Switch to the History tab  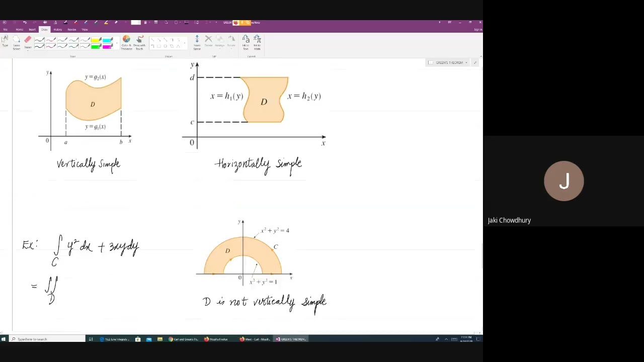(58, 30)
